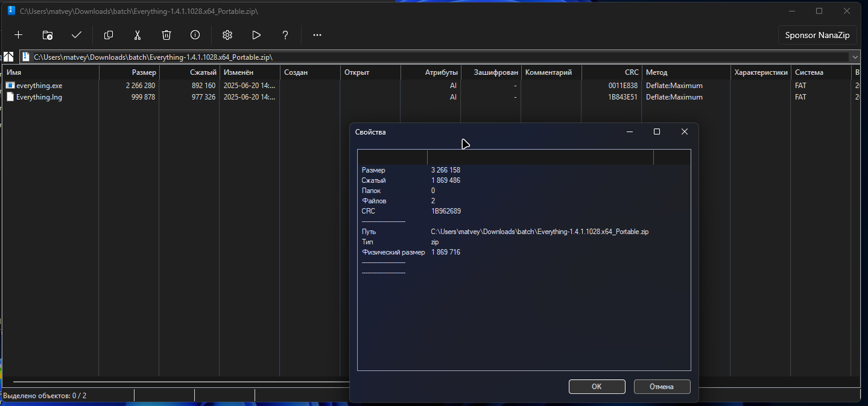Minimize the Свойства dialog
The height and width of the screenshot is (406, 868).
click(x=630, y=132)
